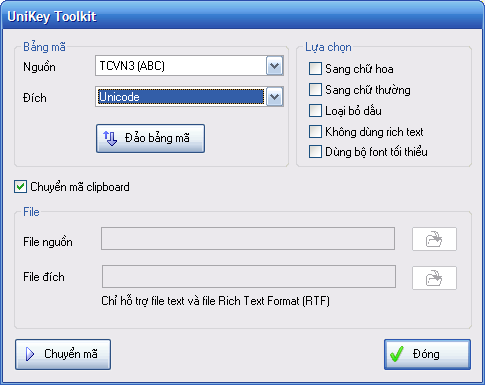Start conversion with Chuyển mã button

pyautogui.click(x=63, y=354)
